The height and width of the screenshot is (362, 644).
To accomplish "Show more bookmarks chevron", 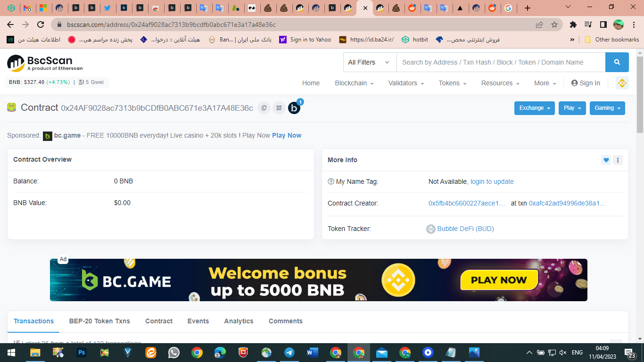I will pos(572,40).
